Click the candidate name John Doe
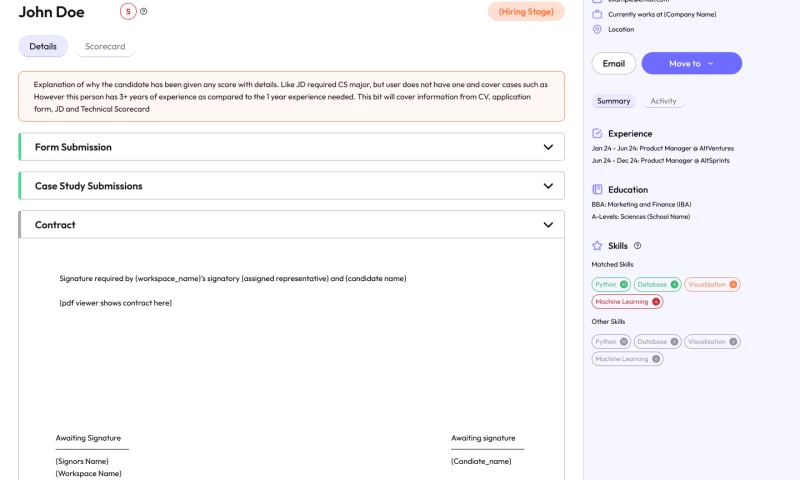This screenshot has height=480, width=800. 52,12
